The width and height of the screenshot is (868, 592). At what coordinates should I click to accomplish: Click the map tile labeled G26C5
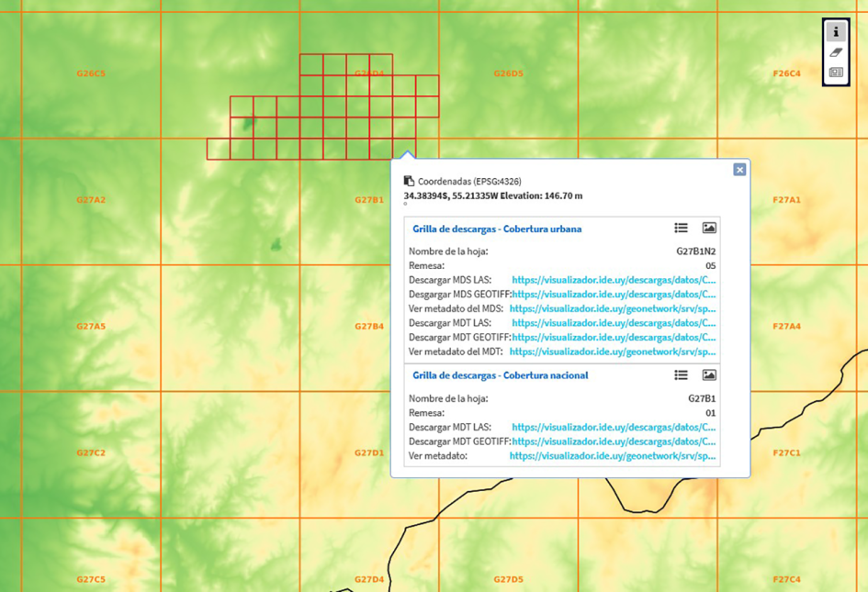click(91, 73)
